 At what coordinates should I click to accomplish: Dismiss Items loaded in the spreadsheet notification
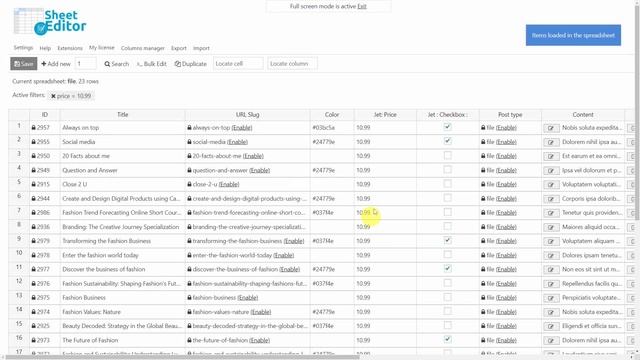click(x=573, y=35)
